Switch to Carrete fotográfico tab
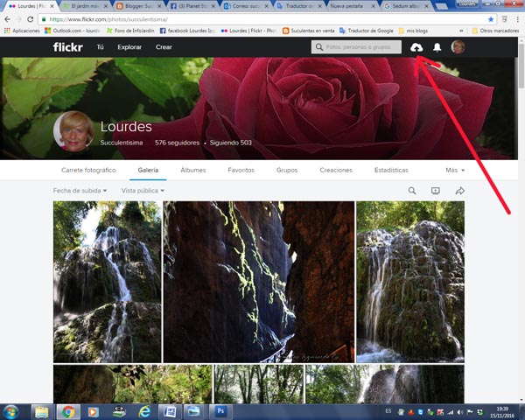This screenshot has height=420, width=525. tap(88, 170)
